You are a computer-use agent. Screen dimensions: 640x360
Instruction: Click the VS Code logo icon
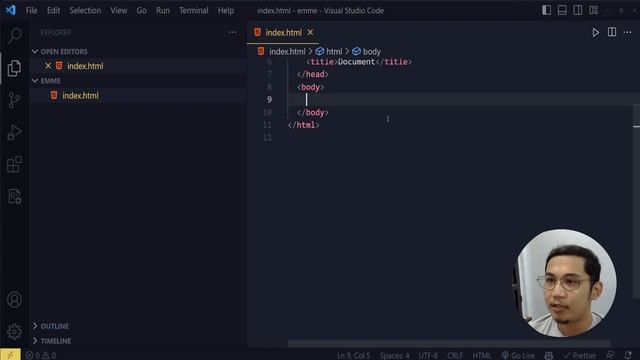11,10
